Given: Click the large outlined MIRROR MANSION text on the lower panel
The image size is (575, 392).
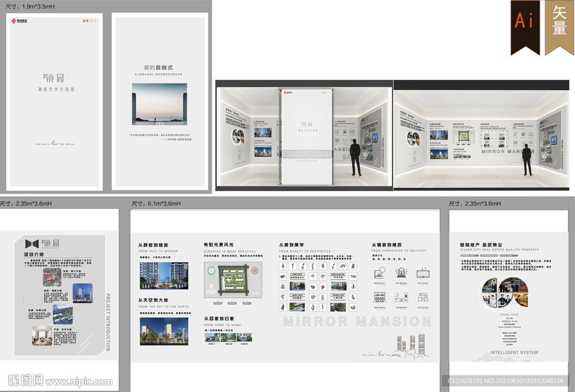Looking at the screenshot, I should click(x=357, y=322).
